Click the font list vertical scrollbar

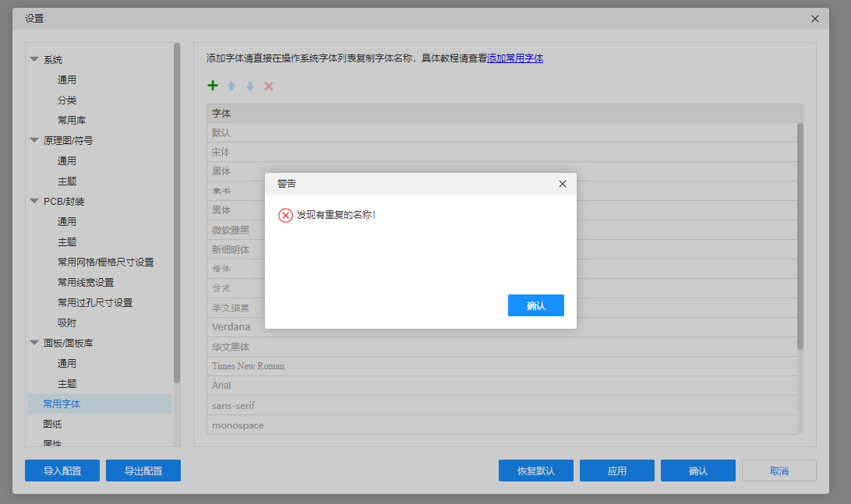800,234
